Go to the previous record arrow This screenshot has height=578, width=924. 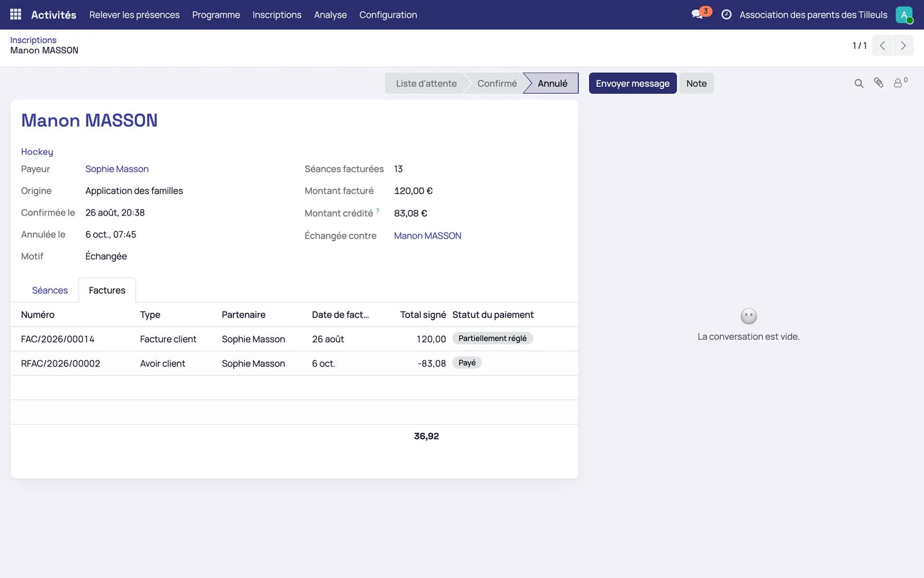point(882,46)
